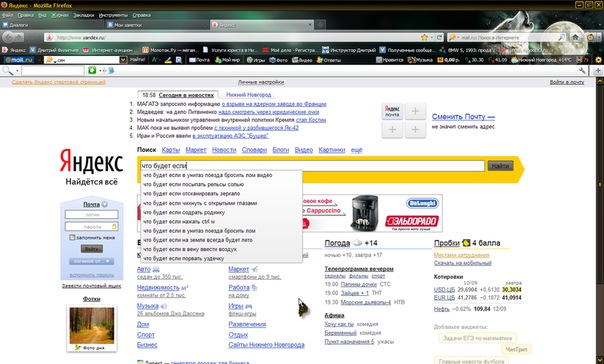The height and width of the screenshot is (364, 604).
Task: Click Сменить Почту promo link
Action: (x=463, y=116)
